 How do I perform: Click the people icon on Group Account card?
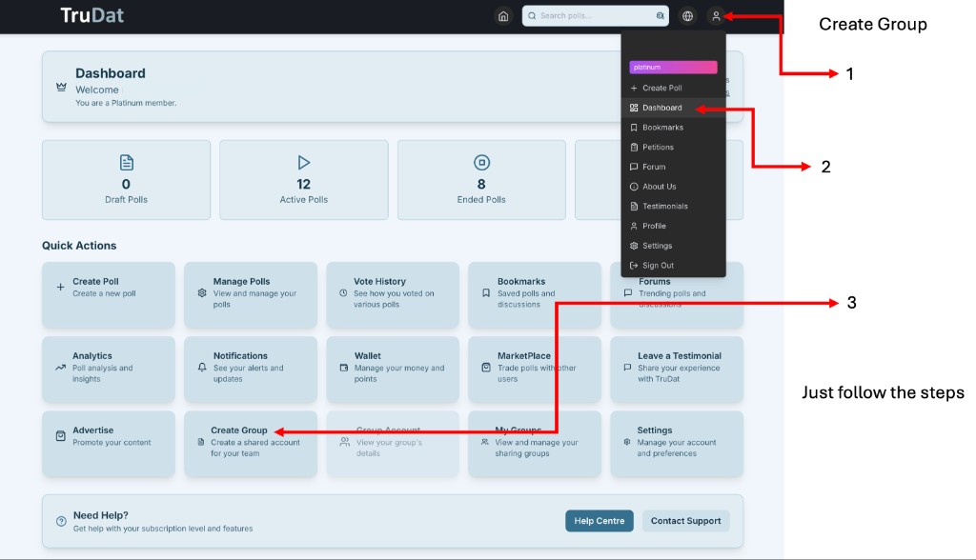(344, 442)
